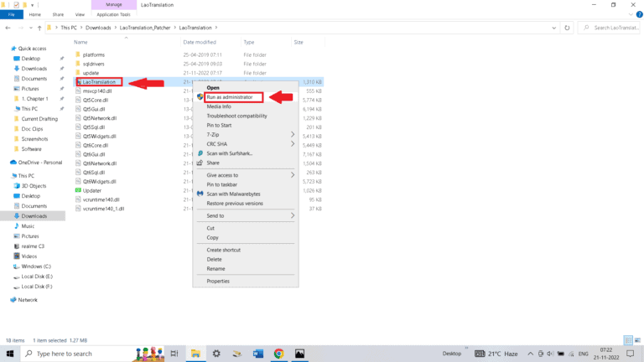Choose Run as administrator from context menu
The image size is (644, 362).
[x=229, y=97]
